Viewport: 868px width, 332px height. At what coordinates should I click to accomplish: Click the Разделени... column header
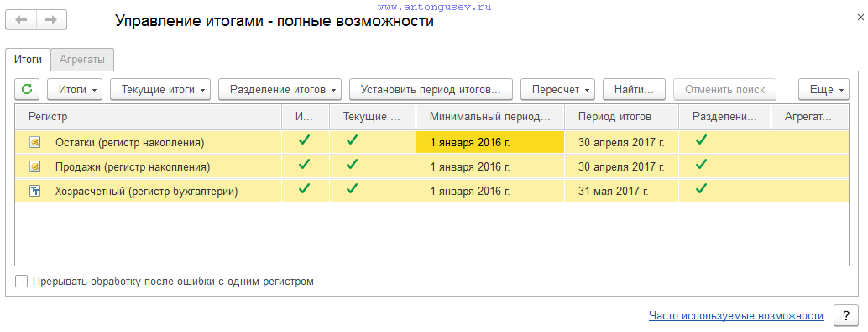click(724, 117)
